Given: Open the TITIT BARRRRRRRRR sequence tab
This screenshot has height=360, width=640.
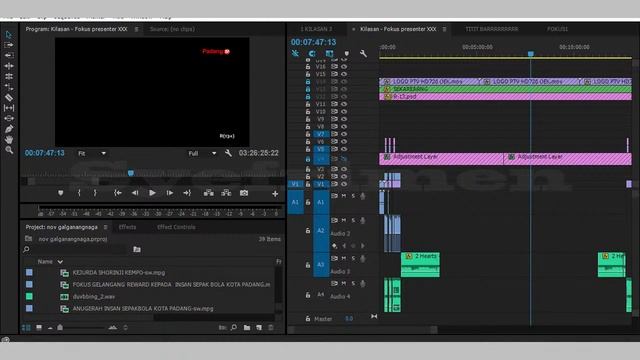Looking at the screenshot, I should pyautogui.click(x=492, y=29).
